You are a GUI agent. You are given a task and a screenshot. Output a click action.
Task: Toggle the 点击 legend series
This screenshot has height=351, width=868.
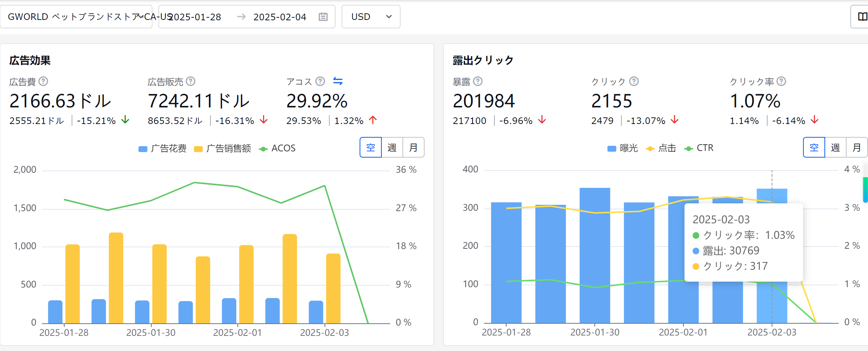coord(661,148)
